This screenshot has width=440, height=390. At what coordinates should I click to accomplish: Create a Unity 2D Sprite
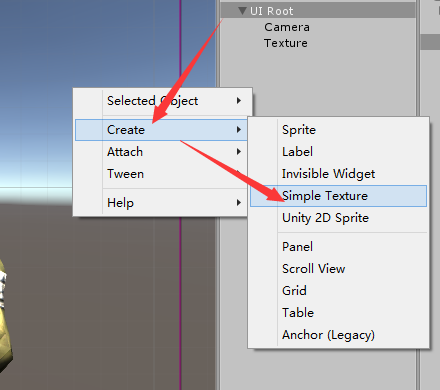338,218
